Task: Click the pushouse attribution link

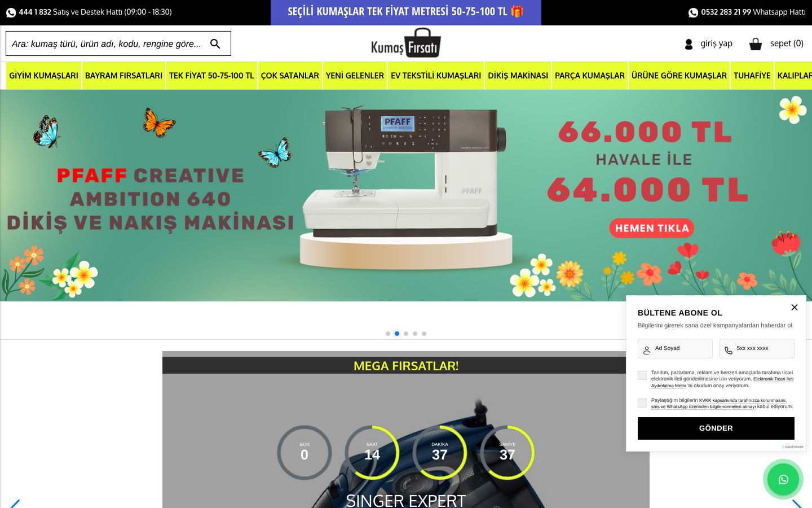Action: (x=793, y=446)
